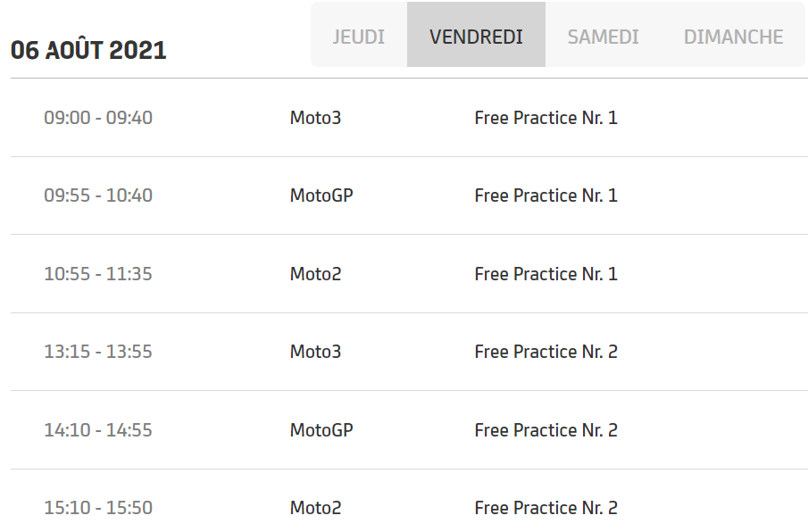Select Moto2 in the 15:10 row
The height and width of the screenshot is (532, 808).
pyautogui.click(x=315, y=508)
